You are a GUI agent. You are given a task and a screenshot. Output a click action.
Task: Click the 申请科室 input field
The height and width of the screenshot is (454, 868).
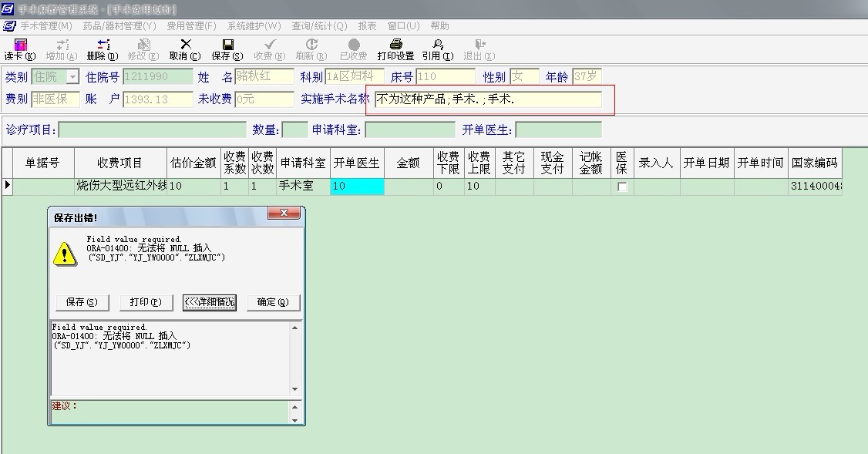[410, 130]
